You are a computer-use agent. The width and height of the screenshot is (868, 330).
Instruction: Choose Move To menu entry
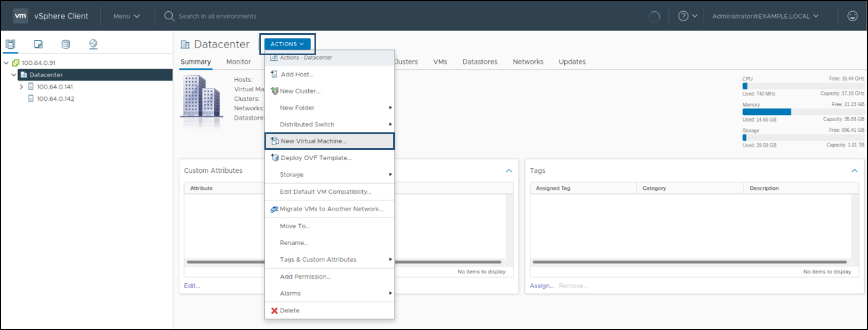(330, 226)
